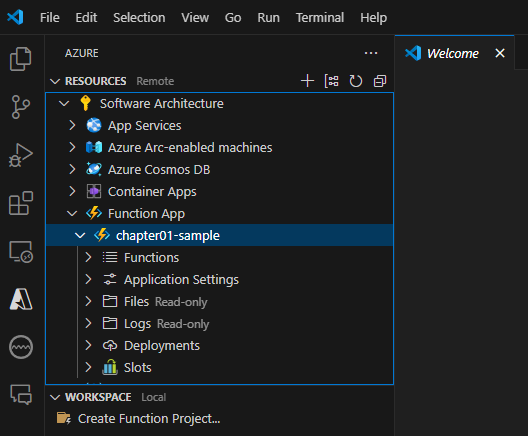Collapse the chapter01-sample chevron
Viewport: 528px width, 436px height.
(x=80, y=235)
